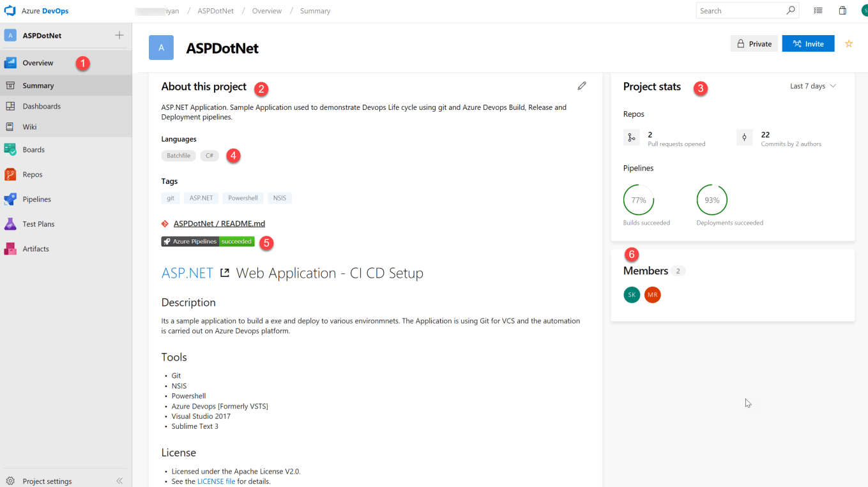Toggle the favorite star for project
Screen dimensions: 868x487
tap(849, 44)
